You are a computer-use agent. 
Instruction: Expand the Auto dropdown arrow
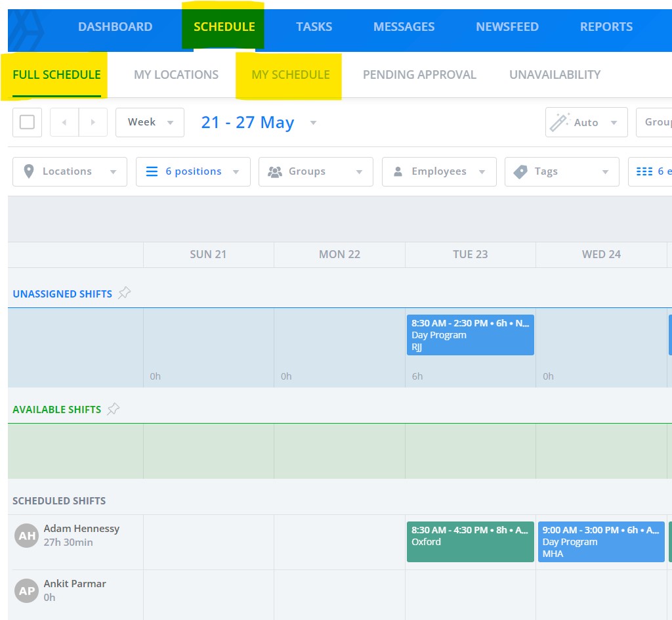[614, 123]
